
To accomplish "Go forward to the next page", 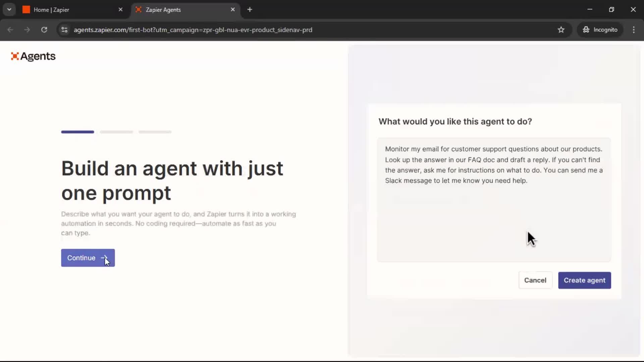I will (x=27, y=30).
